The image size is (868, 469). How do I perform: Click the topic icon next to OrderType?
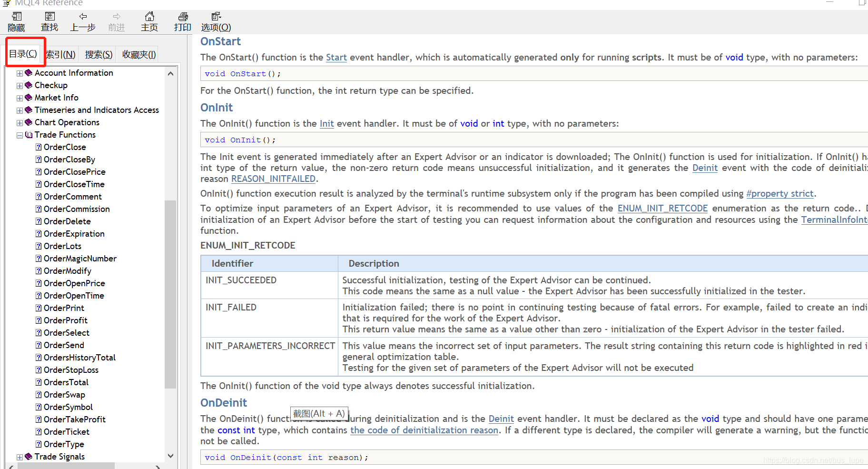(39, 444)
